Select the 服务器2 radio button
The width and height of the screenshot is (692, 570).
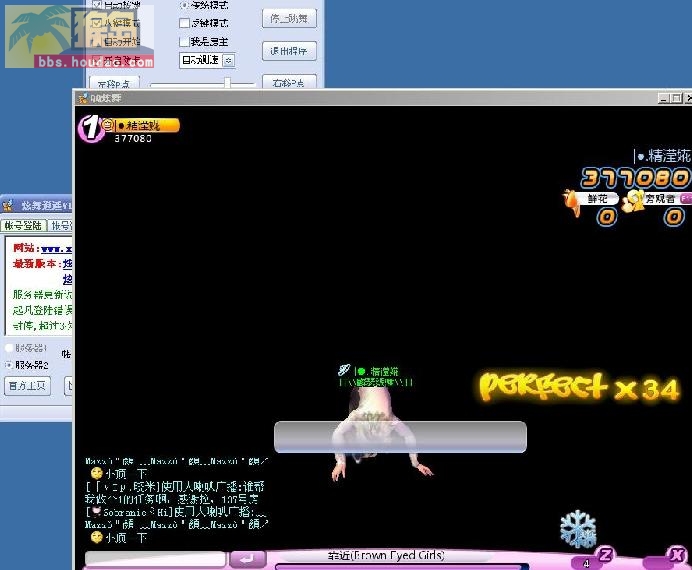9,365
